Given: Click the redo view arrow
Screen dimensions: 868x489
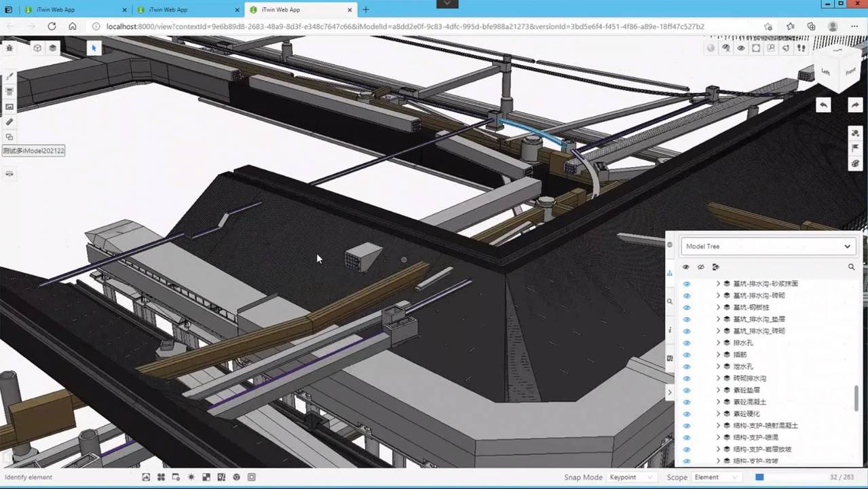Looking at the screenshot, I should point(854,105).
